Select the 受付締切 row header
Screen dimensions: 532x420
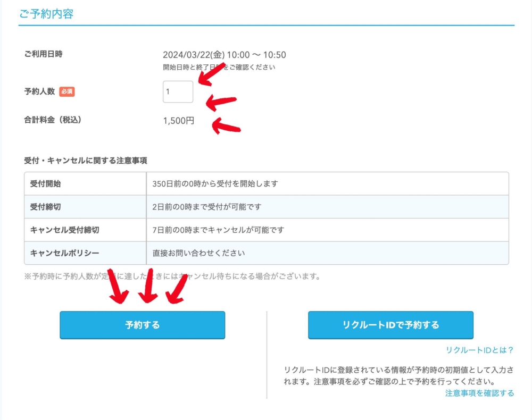45,207
